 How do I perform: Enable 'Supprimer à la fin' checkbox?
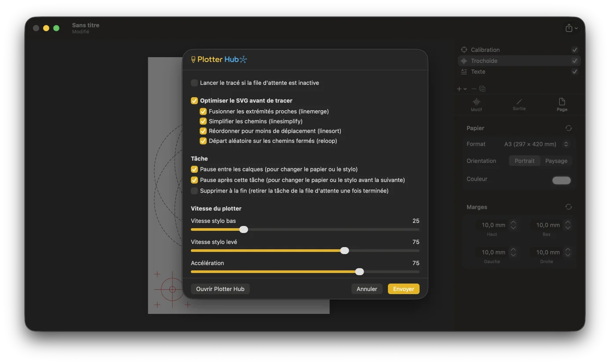[x=194, y=191]
